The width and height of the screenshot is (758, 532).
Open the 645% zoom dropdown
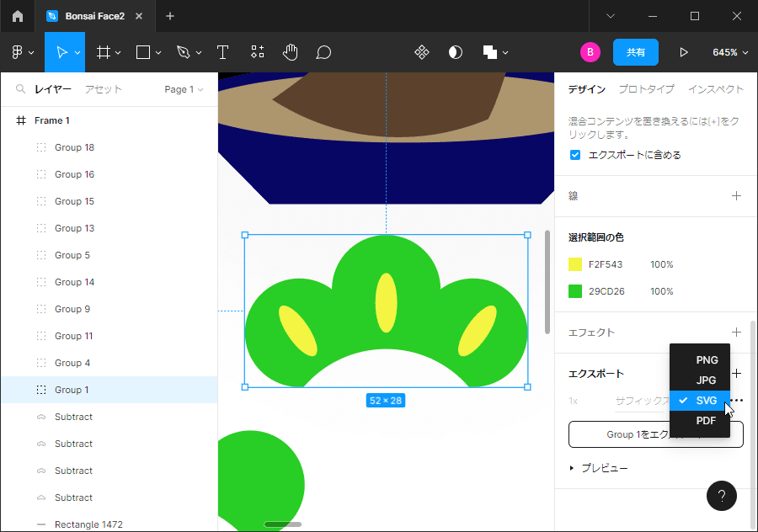730,52
